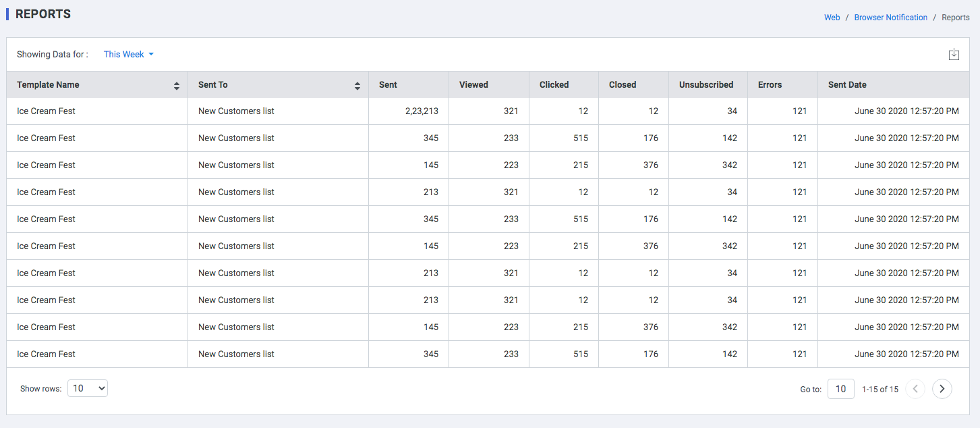Go to next page arrow

[942, 389]
